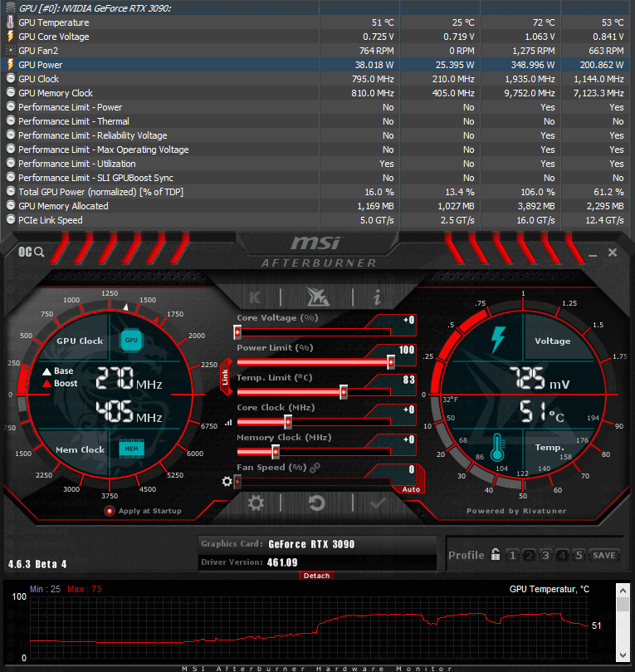Open the MSI fighter jet logo button
The width and height of the screenshot is (635, 672).
(x=317, y=297)
